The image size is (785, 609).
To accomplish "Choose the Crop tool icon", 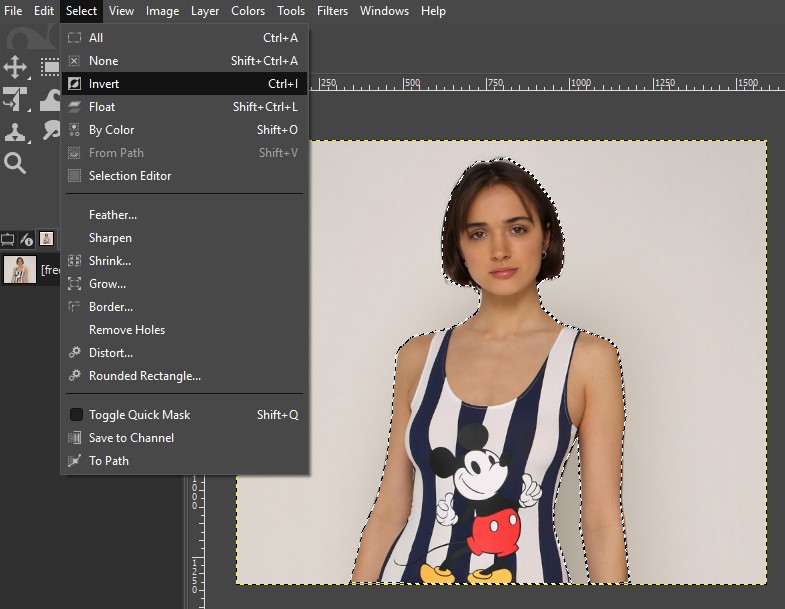I will (x=15, y=99).
